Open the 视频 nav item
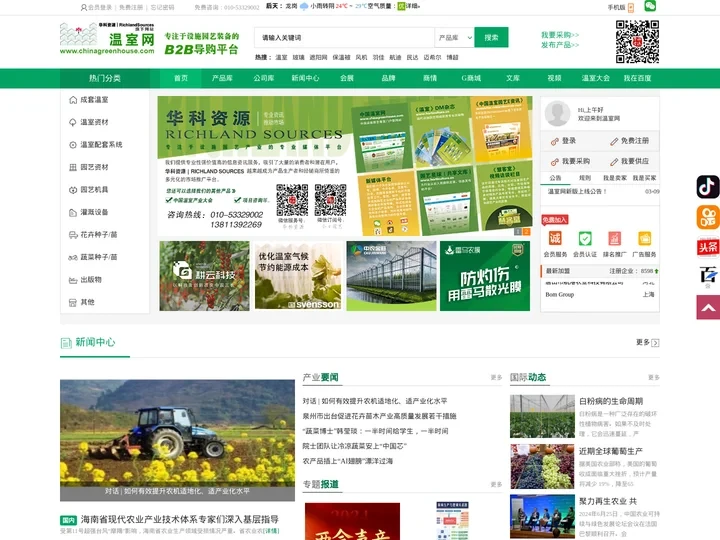Viewport: 720px width, 540px height. pos(554,78)
